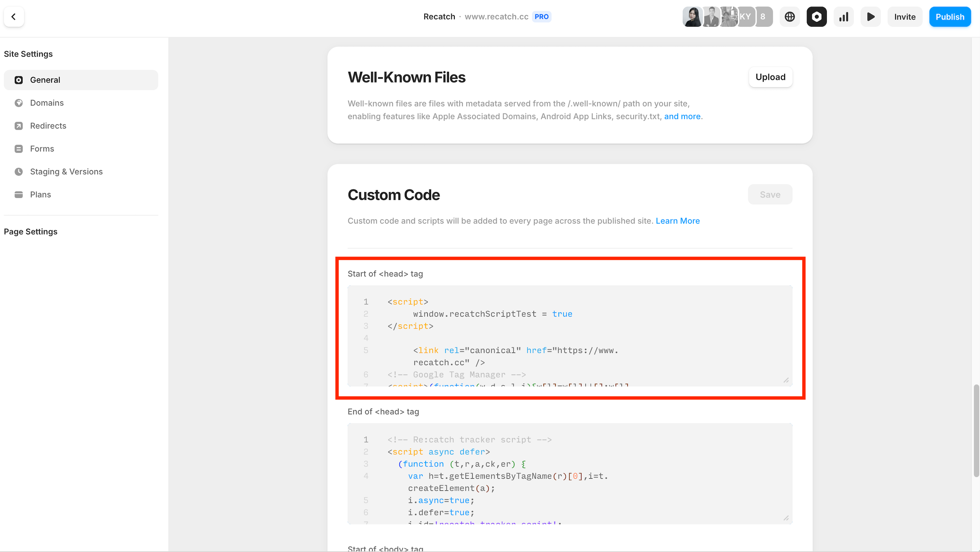The image size is (980, 552).
Task: Click the site settings icon in top bar
Action: pyautogui.click(x=817, y=17)
